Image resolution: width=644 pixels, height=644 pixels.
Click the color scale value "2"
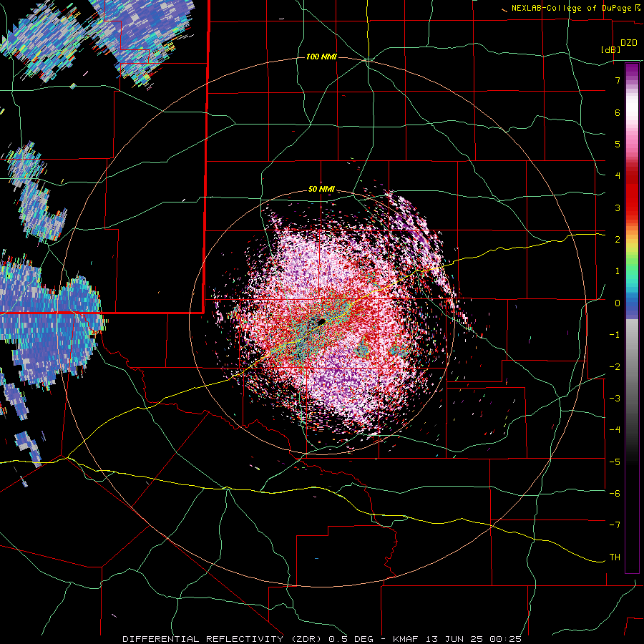point(618,240)
